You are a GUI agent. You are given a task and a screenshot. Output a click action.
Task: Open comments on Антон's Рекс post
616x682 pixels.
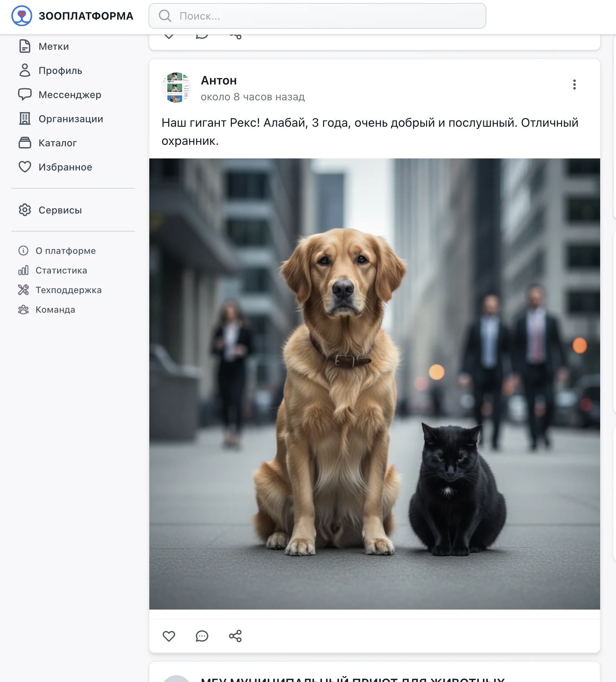[x=202, y=636]
